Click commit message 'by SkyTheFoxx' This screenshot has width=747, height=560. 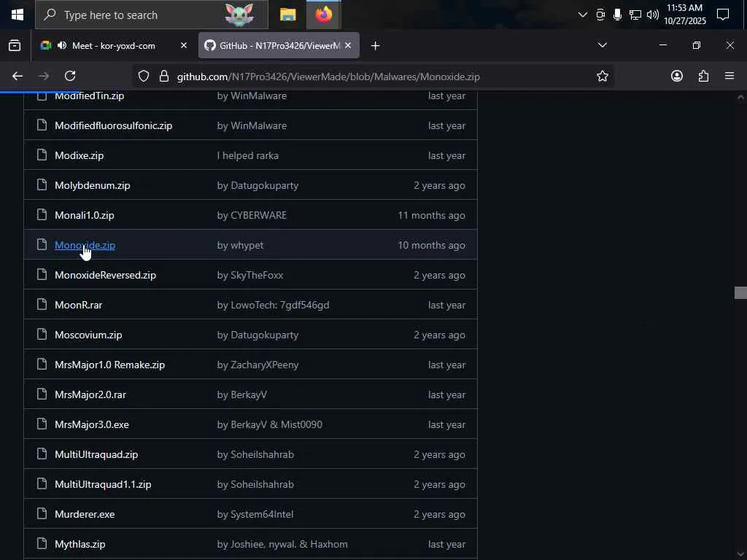(250, 275)
